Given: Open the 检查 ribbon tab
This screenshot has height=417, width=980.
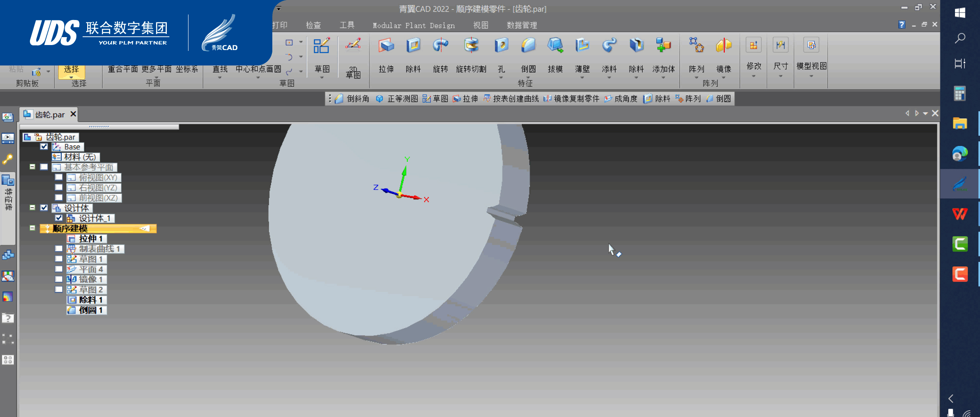Looking at the screenshot, I should [x=313, y=25].
